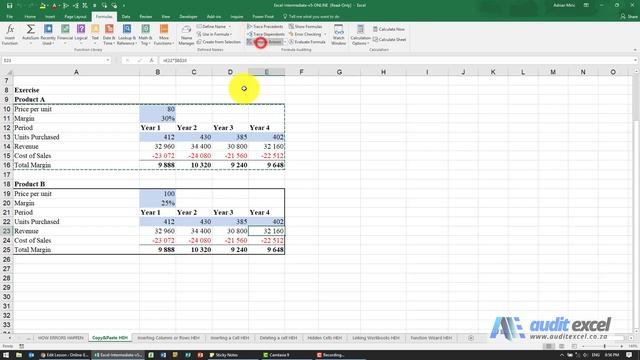
Task: Click the New Sheet plus button
Action: 471,338
